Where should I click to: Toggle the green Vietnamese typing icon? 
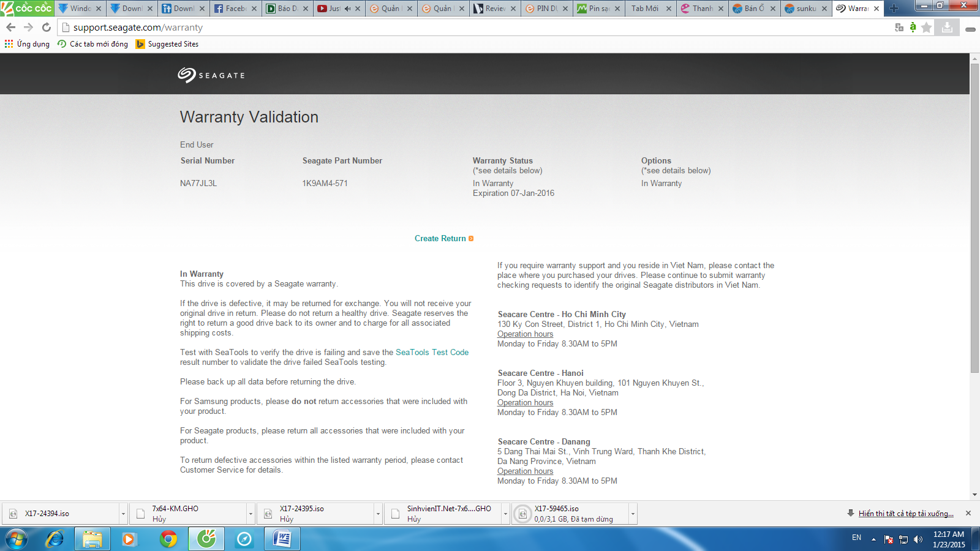(x=913, y=27)
